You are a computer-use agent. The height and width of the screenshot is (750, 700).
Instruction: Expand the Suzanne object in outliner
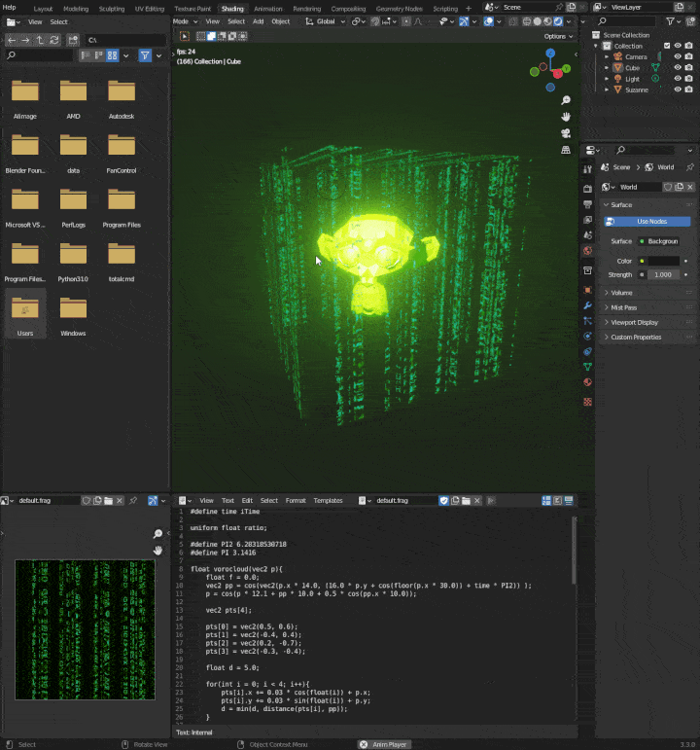[607, 89]
